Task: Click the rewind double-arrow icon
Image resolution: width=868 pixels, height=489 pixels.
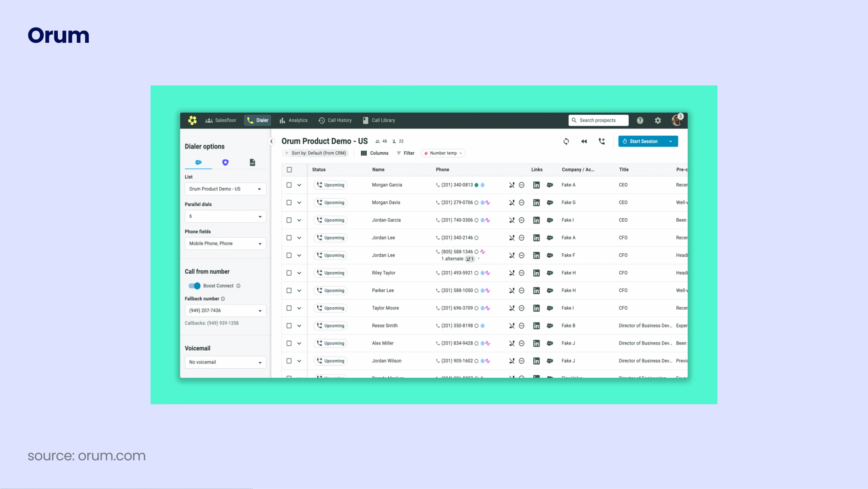Action: pyautogui.click(x=584, y=141)
